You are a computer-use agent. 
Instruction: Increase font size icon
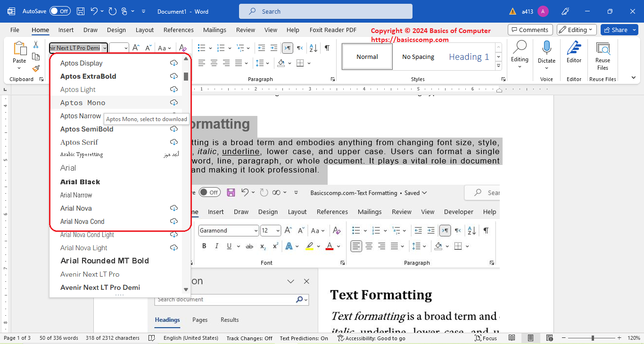[136, 48]
